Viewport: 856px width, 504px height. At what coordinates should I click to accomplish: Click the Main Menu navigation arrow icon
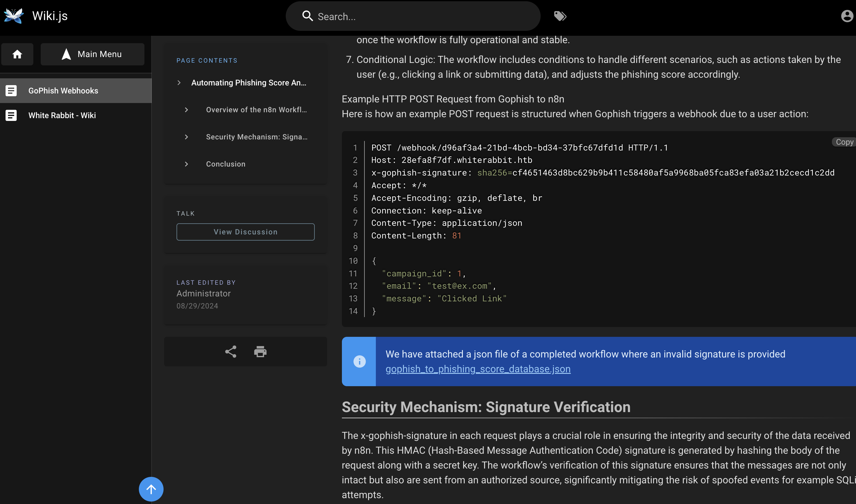point(66,54)
